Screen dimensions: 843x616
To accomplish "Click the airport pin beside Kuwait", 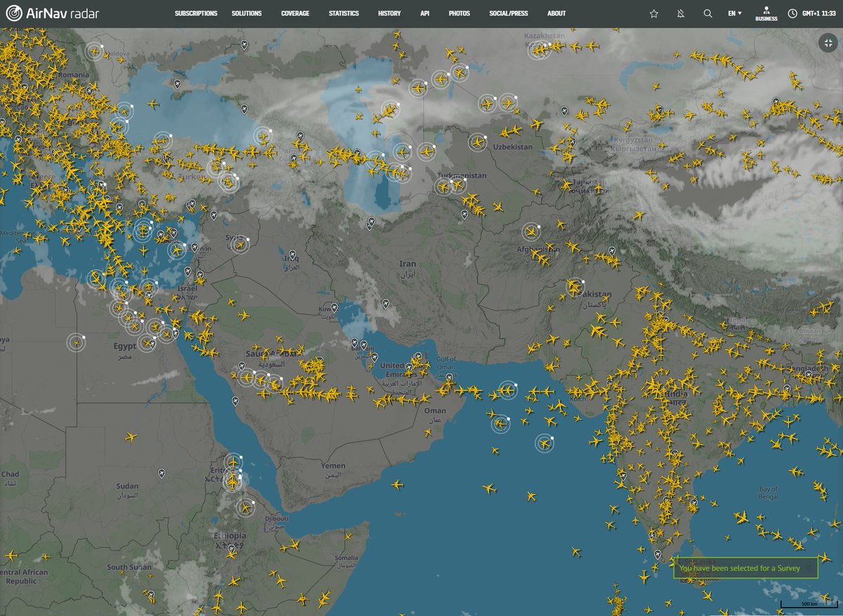I will (334, 307).
